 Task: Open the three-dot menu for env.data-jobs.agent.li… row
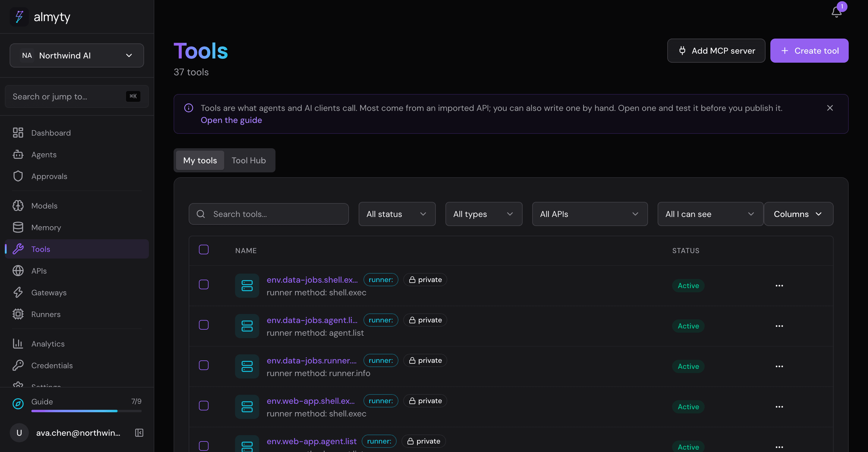(779, 326)
